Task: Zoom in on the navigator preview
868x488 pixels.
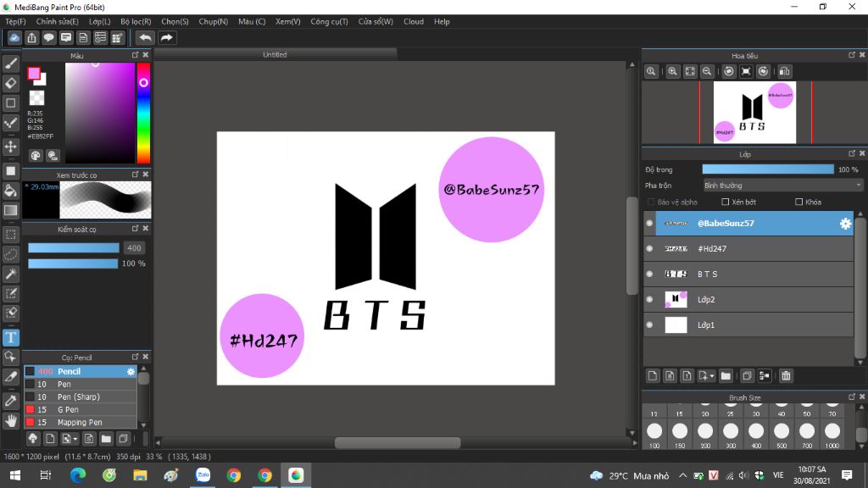Action: pyautogui.click(x=672, y=71)
